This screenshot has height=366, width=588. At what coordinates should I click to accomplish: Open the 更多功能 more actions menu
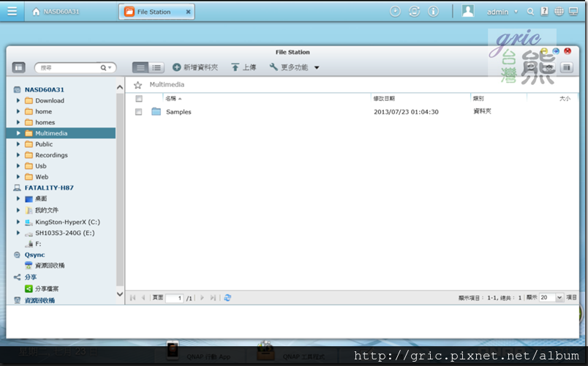(x=295, y=67)
